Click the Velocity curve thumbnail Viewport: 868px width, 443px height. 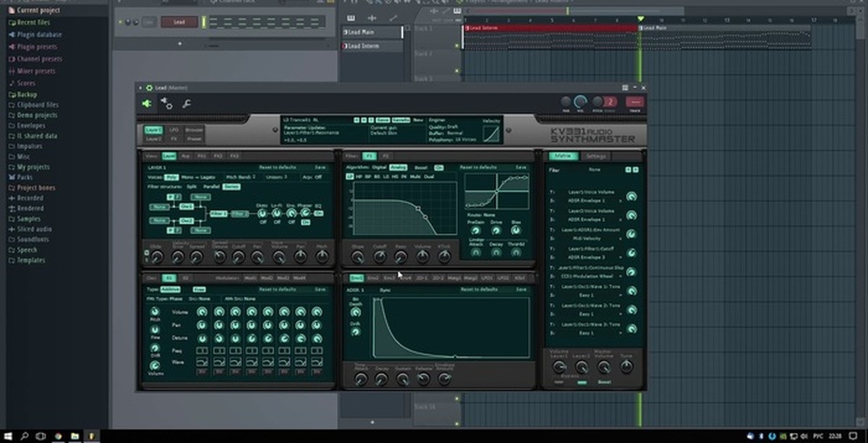pyautogui.click(x=491, y=134)
